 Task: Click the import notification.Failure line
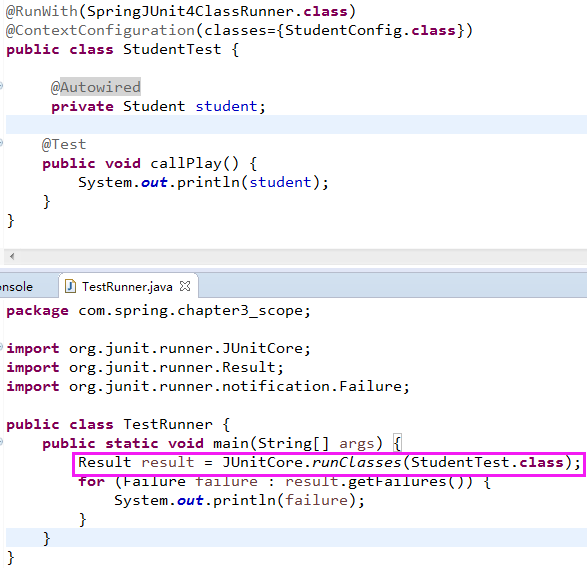point(208,386)
